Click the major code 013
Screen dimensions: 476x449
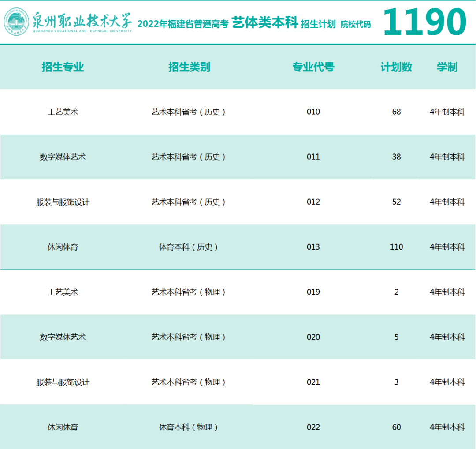click(313, 247)
